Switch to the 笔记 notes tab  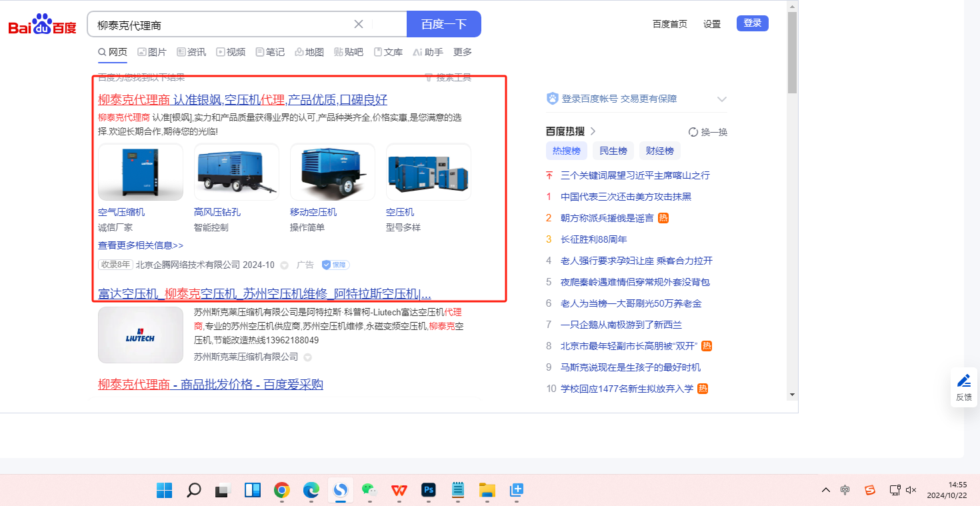pyautogui.click(x=270, y=52)
